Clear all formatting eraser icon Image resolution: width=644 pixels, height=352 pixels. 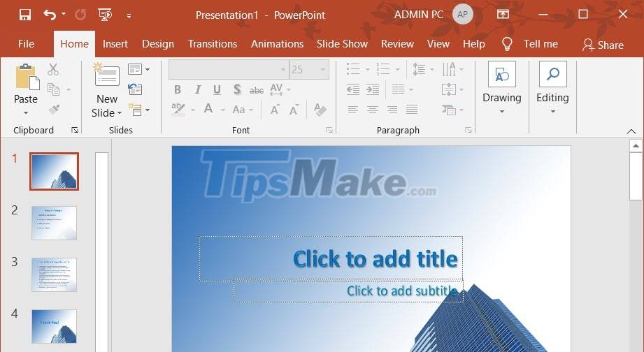coord(320,109)
